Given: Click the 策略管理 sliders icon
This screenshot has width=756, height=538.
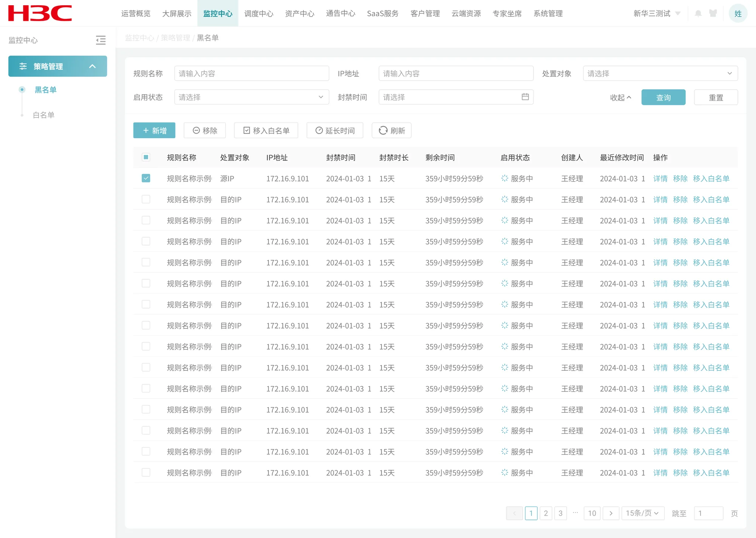Looking at the screenshot, I should click(x=23, y=66).
